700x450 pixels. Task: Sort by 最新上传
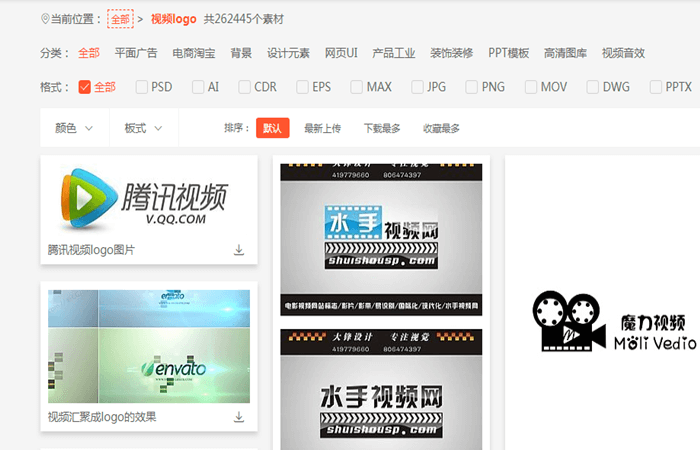point(322,128)
